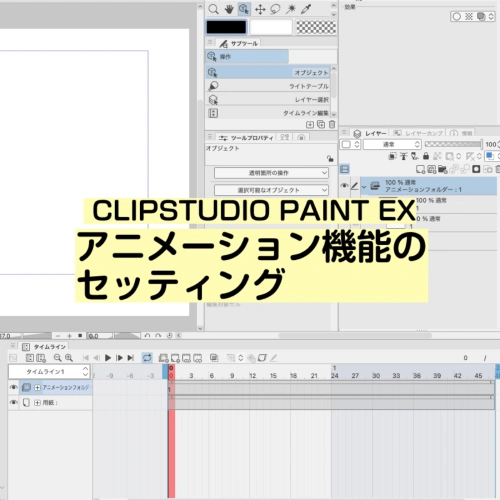Select the Eyedropper tool
Viewport: 500px width, 500px height.
(306, 9)
